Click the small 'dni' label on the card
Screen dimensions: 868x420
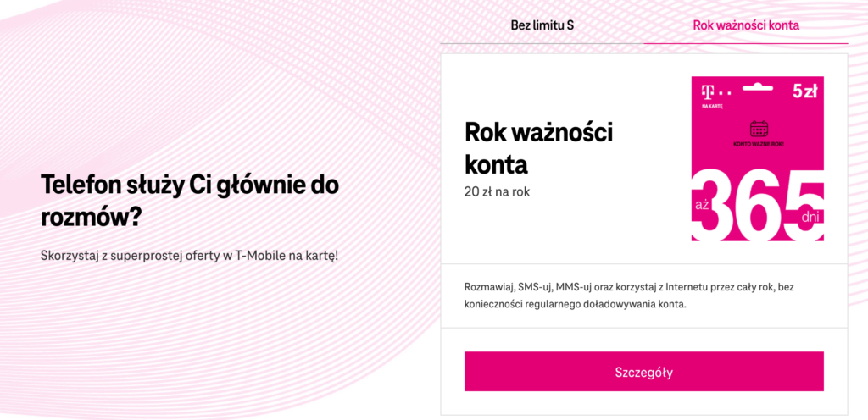pyautogui.click(x=811, y=215)
